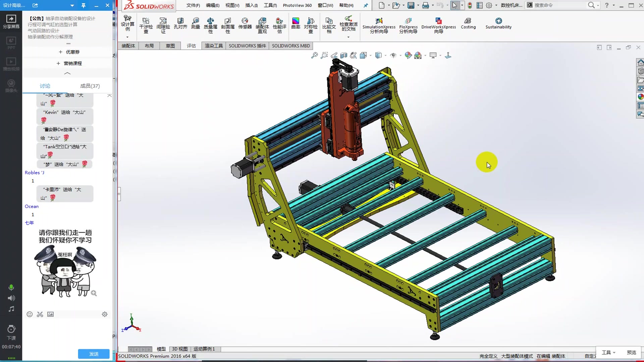Click 发送 send button
The height and width of the screenshot is (362, 644).
click(x=93, y=354)
